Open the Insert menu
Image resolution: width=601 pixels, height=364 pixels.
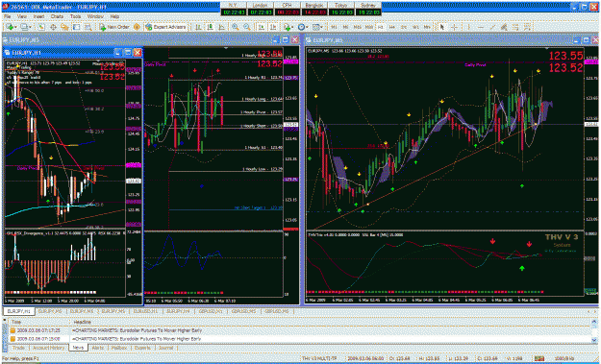click(38, 17)
